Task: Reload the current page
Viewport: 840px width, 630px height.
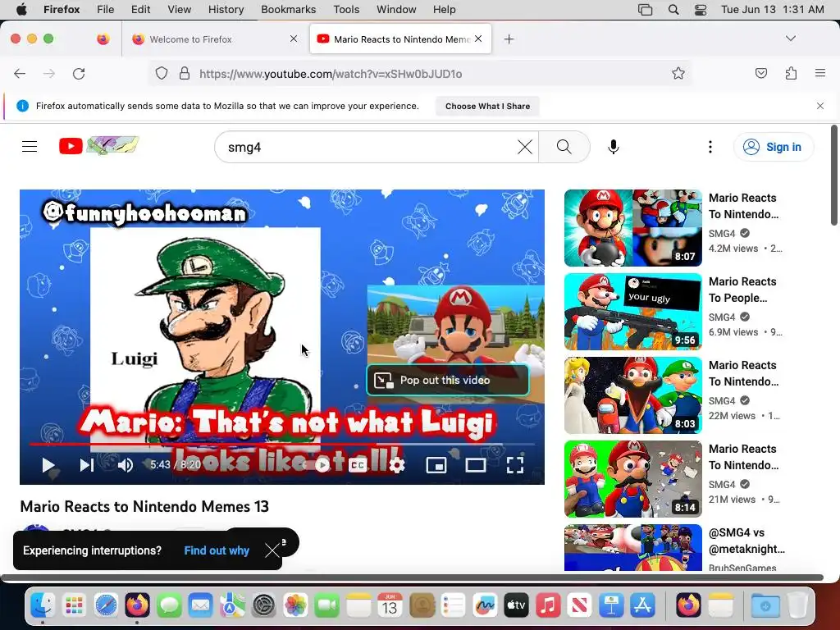Action: tap(79, 73)
